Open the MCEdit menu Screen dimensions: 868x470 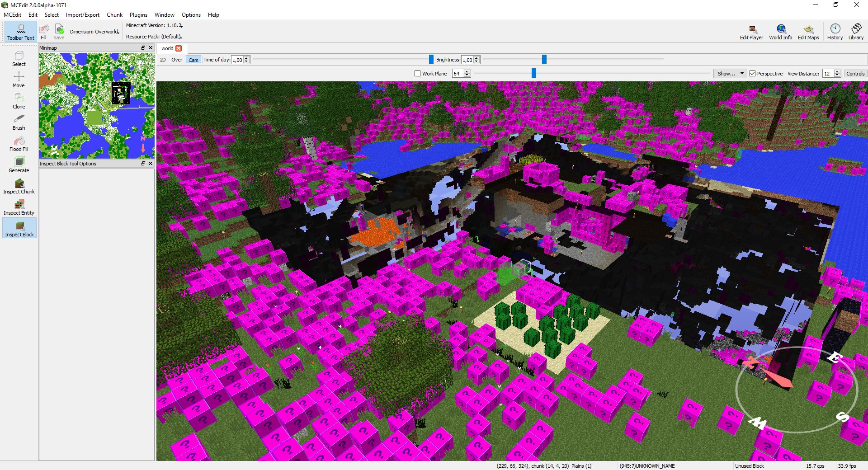[13, 15]
